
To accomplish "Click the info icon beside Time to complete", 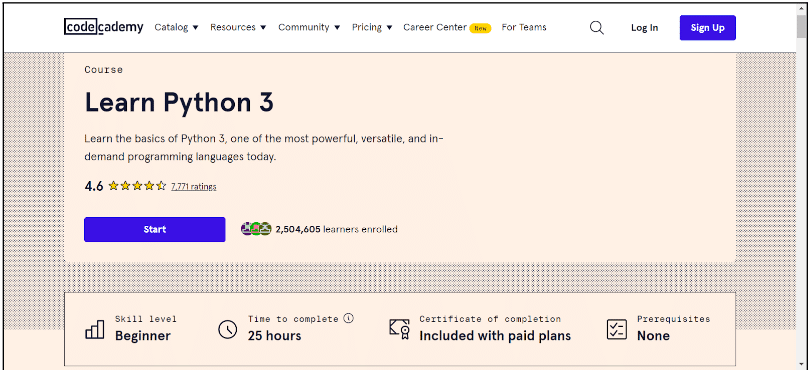I will [x=349, y=318].
